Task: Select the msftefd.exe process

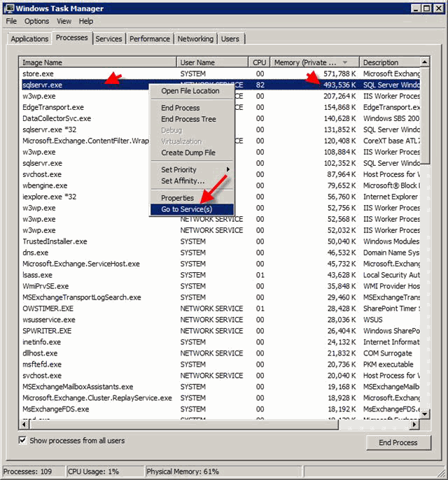Action: [x=220, y=365]
